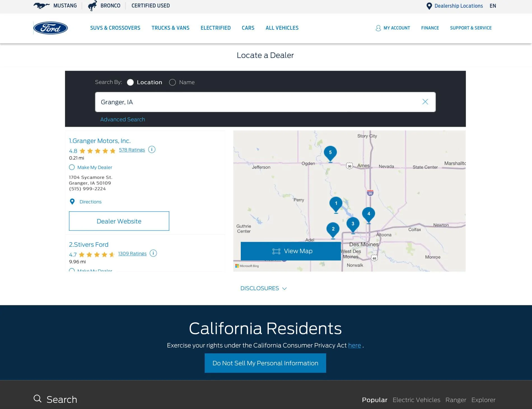Open Stivers Ford dealer title
Image resolution: width=532 pixels, height=409 pixels.
point(88,245)
